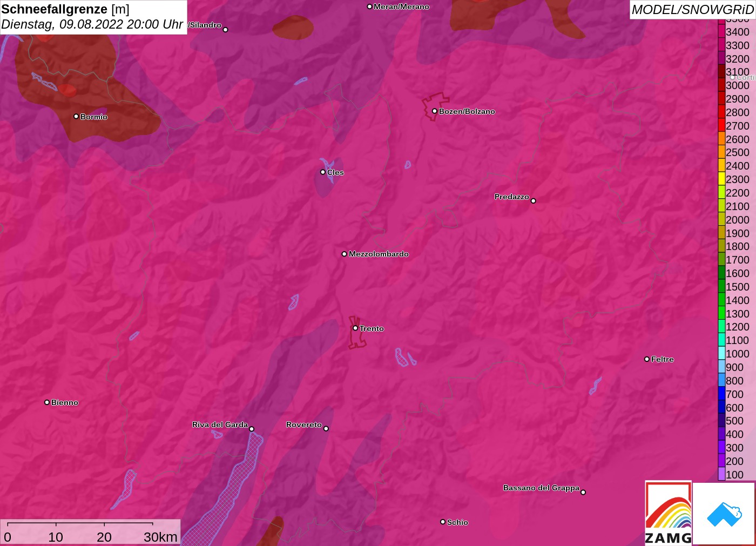The image size is (756, 546).
Task: Click the MODEL/SNOWGRiD label
Action: (692, 10)
